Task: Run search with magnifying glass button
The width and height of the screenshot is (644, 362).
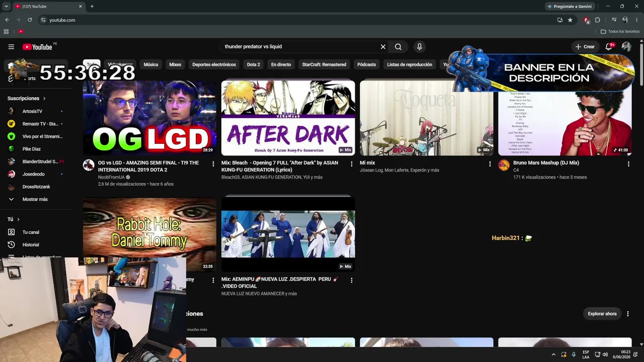Action: [398, 47]
